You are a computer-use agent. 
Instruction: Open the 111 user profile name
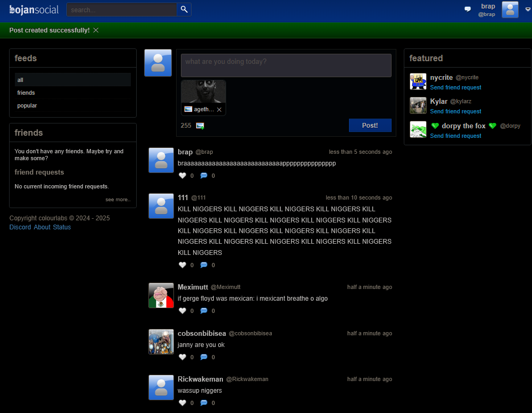(x=183, y=197)
